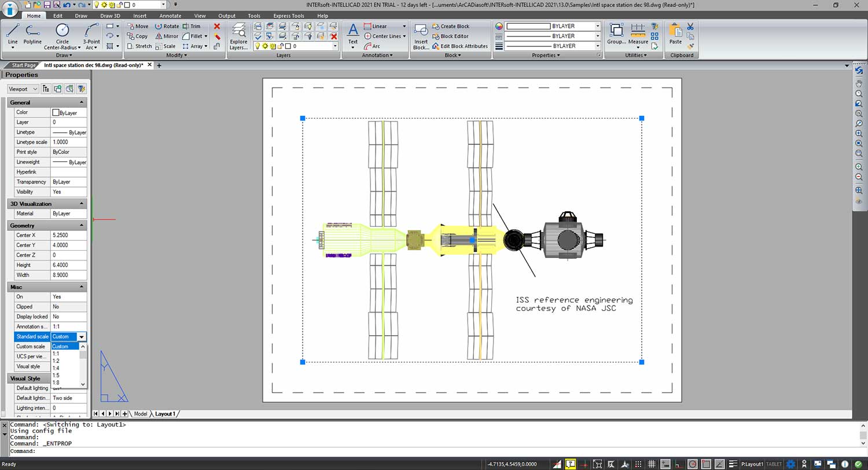868x470 pixels.
Task: Click the Center X value field
Action: (x=68, y=236)
